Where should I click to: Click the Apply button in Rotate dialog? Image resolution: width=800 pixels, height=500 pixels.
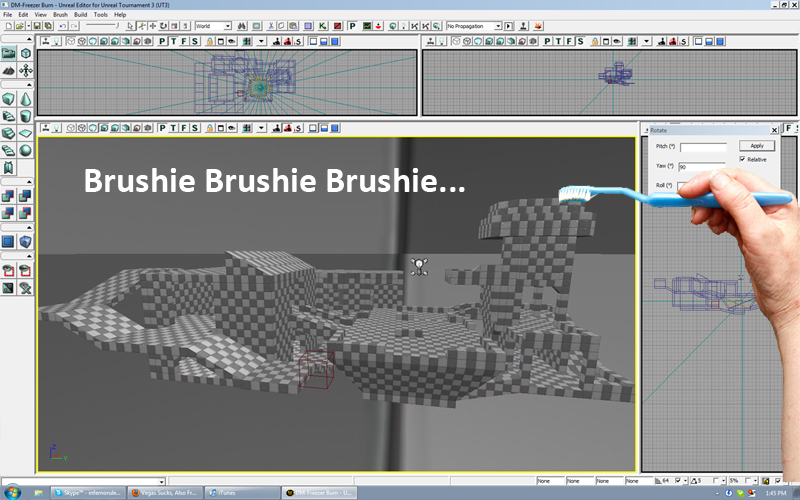tap(756, 146)
